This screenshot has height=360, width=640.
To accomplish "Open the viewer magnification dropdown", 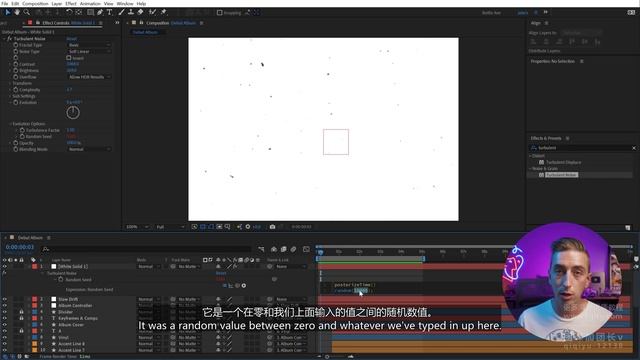I will tap(137, 227).
